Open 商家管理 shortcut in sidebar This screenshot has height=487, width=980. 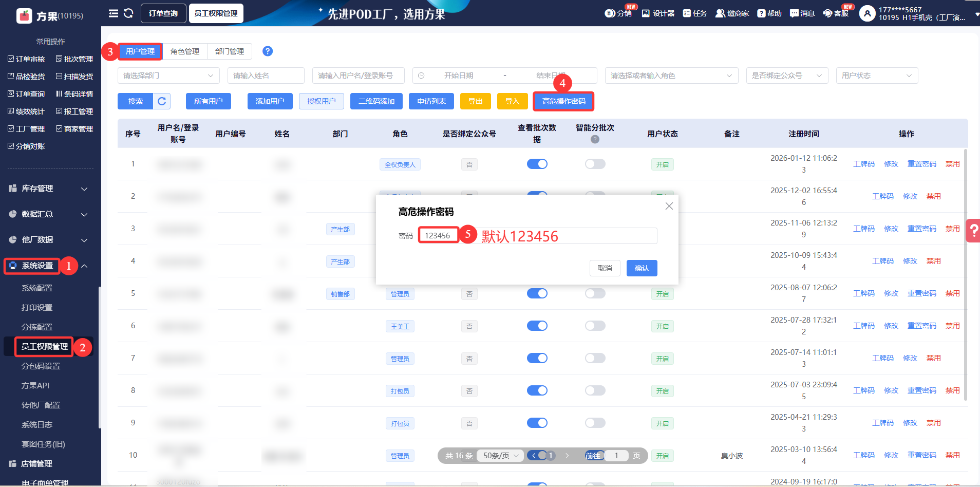tap(74, 129)
